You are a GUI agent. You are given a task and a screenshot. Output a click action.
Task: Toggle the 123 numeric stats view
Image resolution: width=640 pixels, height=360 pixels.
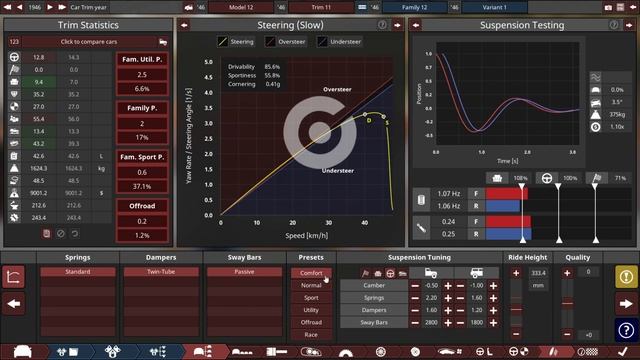[x=14, y=42]
